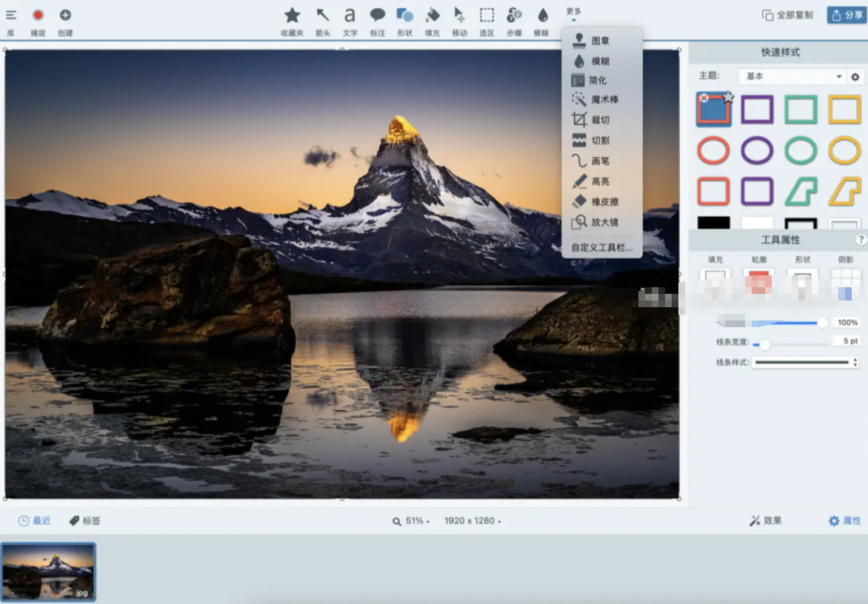Open the library (库) panel

pos(10,21)
